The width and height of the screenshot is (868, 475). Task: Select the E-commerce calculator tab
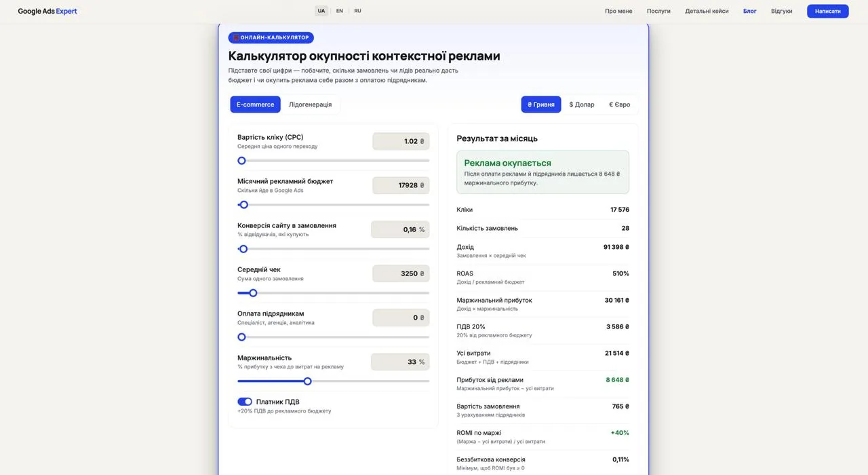coord(255,104)
